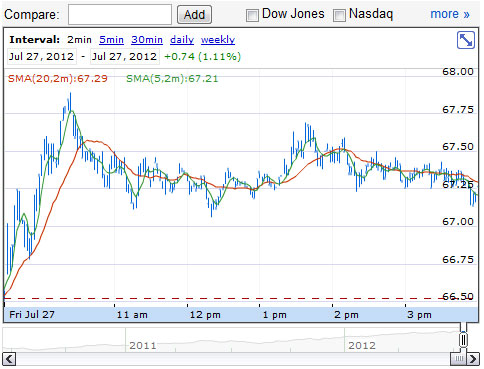Switch interval to daily

tap(182, 40)
